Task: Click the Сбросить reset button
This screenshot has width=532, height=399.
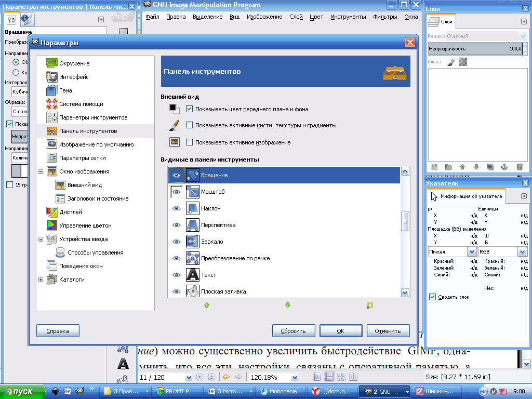Action: point(294,331)
